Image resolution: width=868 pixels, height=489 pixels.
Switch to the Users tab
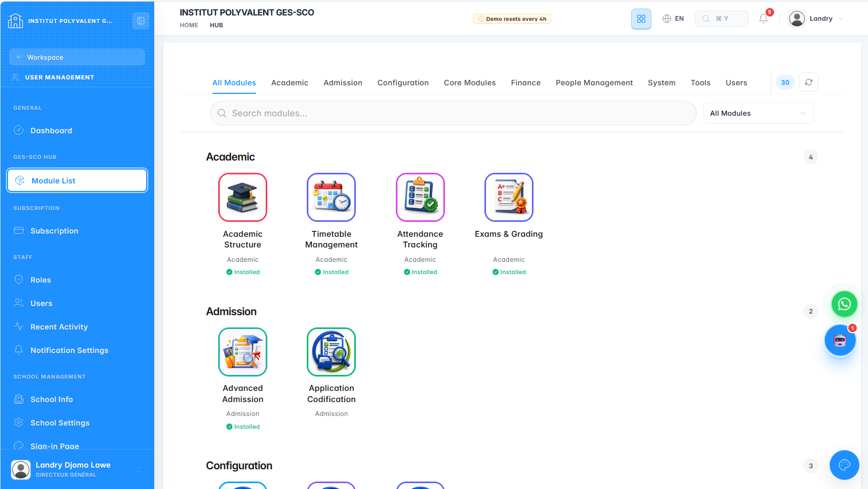(x=736, y=83)
